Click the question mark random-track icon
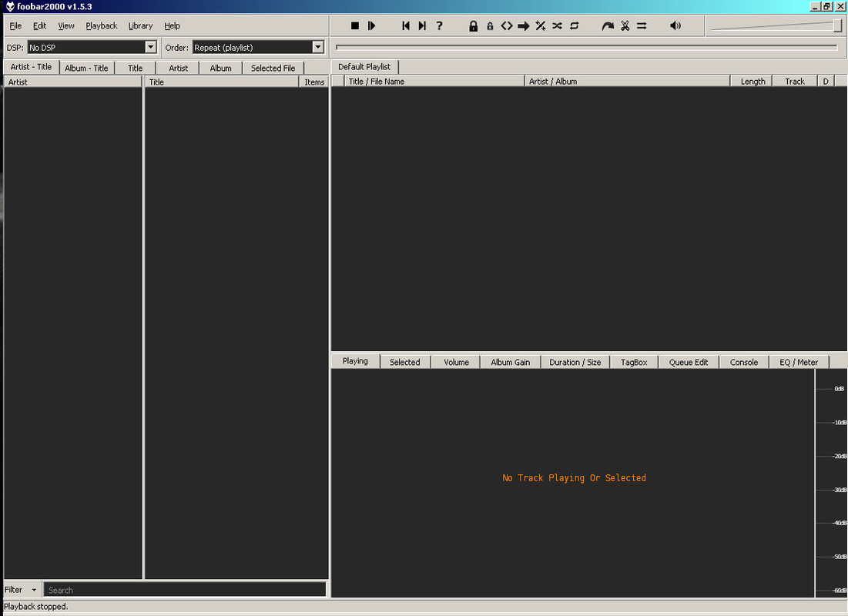Screen dimensions: 848x616 439,25
